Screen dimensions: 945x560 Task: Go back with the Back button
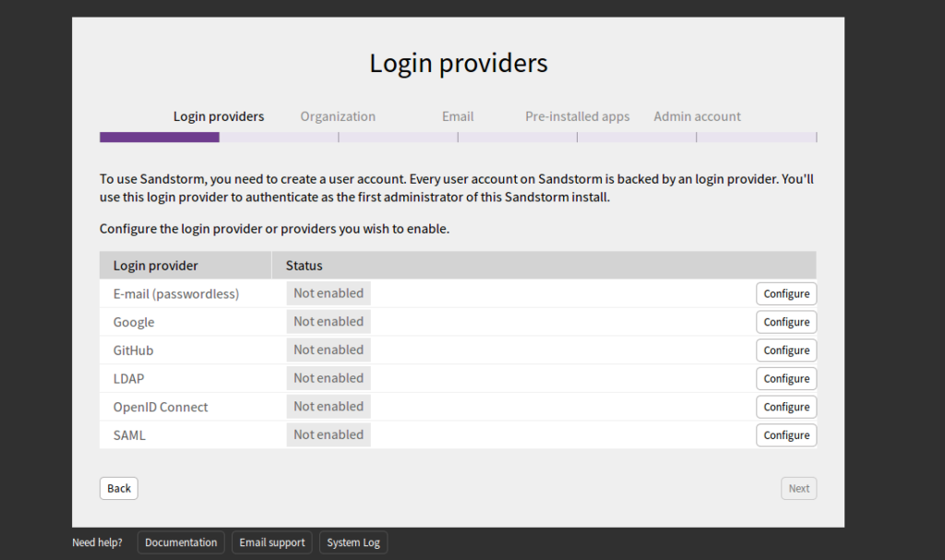[x=119, y=488]
